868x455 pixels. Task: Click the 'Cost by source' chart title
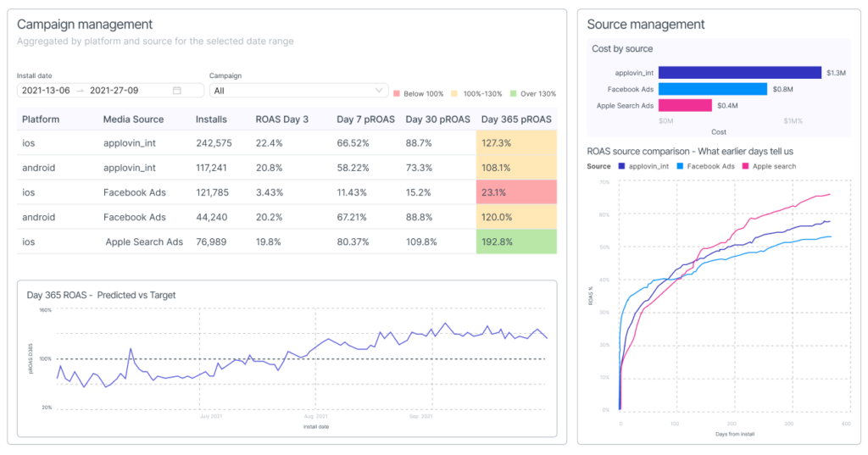pyautogui.click(x=622, y=48)
